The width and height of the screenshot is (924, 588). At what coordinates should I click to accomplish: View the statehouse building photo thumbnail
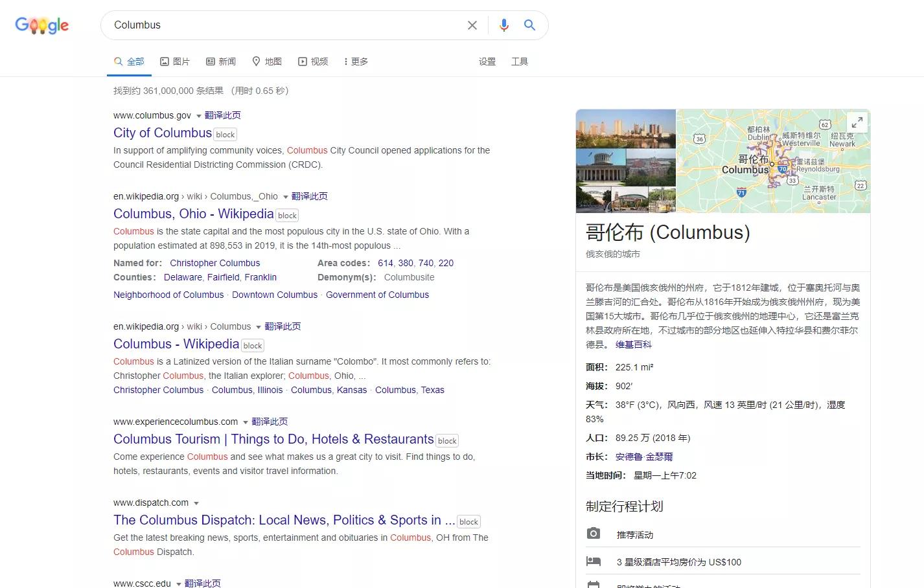point(601,166)
